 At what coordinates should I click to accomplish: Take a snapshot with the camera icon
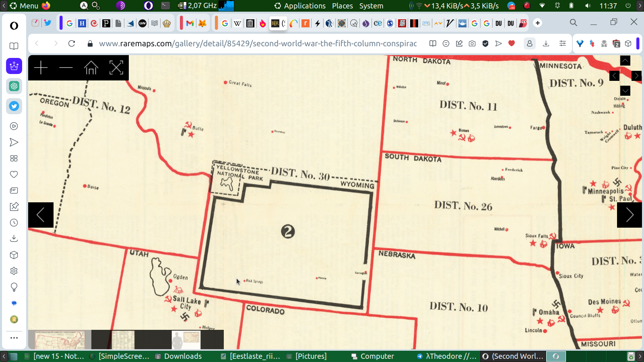[x=472, y=43]
